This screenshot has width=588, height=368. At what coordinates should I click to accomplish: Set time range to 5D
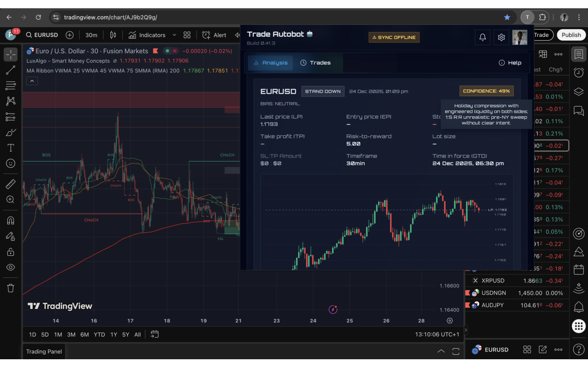click(x=45, y=334)
